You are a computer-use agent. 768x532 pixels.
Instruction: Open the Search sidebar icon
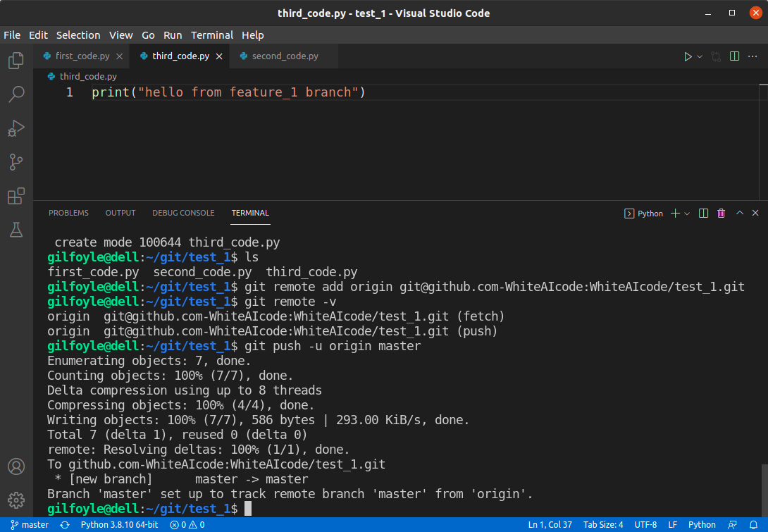tap(16, 94)
